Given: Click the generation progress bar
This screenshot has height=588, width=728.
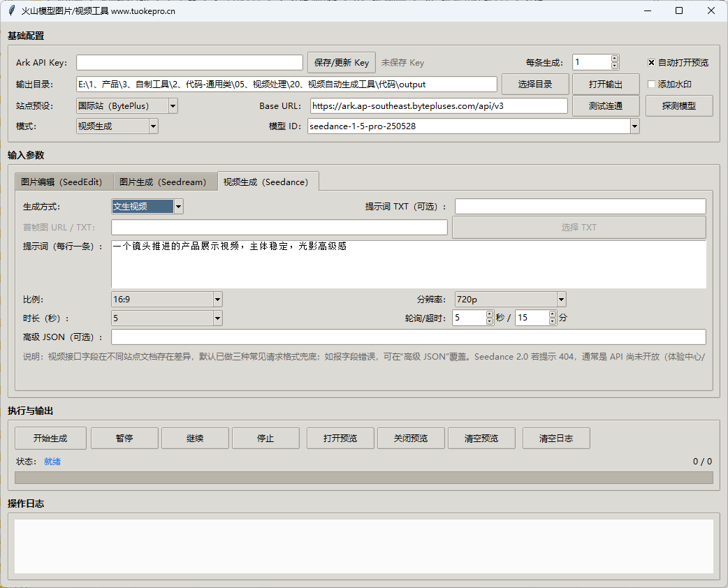Looking at the screenshot, I should click(363, 478).
